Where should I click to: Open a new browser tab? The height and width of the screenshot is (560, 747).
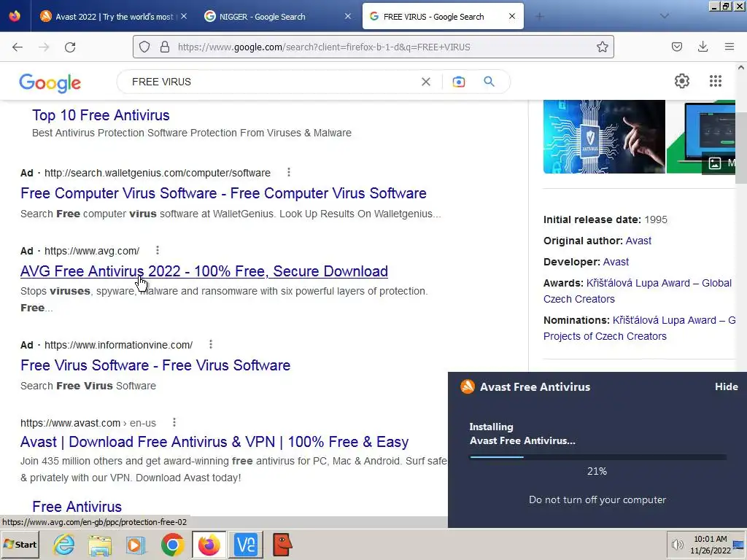(540, 17)
